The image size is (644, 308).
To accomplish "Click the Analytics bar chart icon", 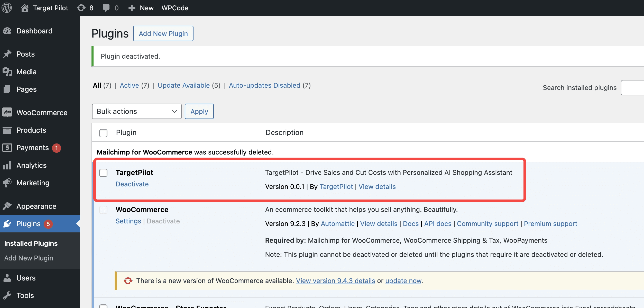I will [7, 165].
